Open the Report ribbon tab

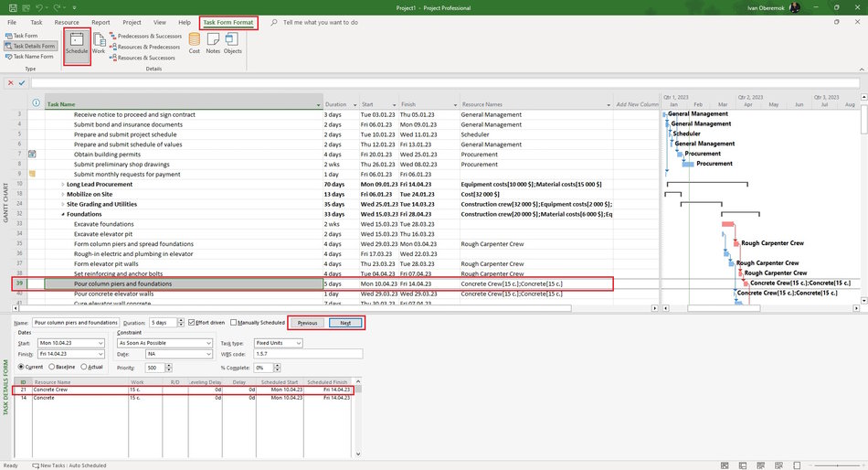101,23
